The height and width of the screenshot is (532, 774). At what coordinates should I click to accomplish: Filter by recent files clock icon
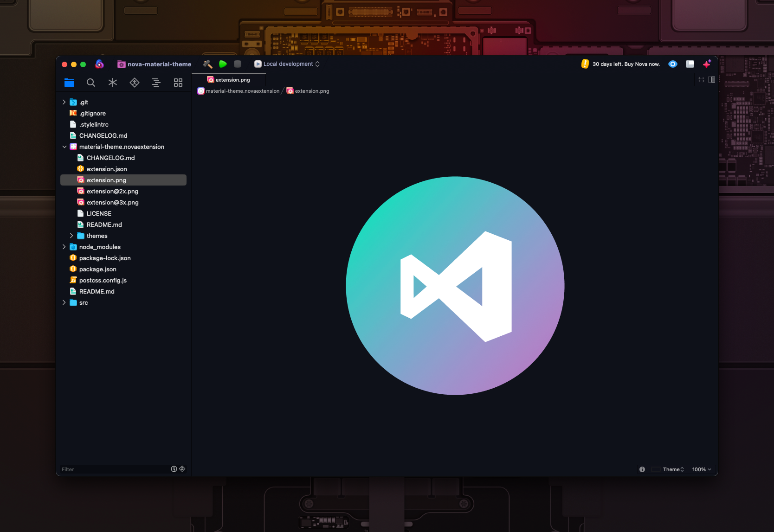point(174,469)
